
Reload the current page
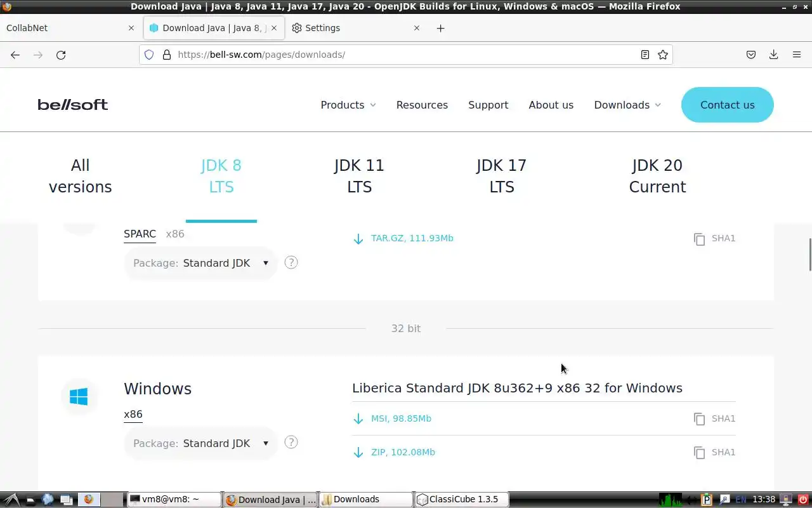[61, 55]
